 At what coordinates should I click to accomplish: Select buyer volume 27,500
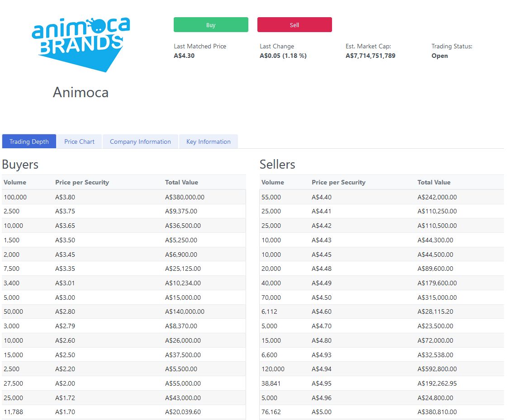[x=13, y=383]
